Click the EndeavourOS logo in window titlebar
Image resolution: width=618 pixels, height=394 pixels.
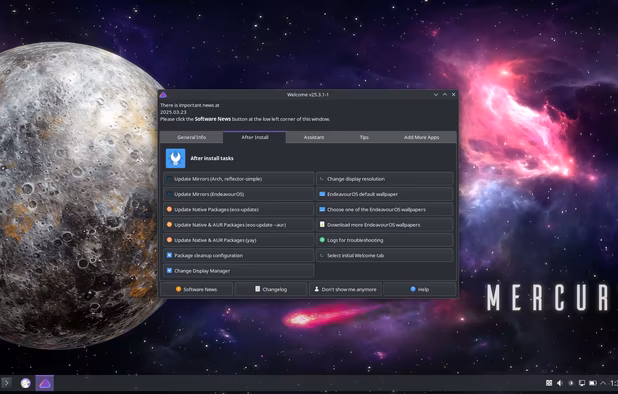[x=163, y=95]
